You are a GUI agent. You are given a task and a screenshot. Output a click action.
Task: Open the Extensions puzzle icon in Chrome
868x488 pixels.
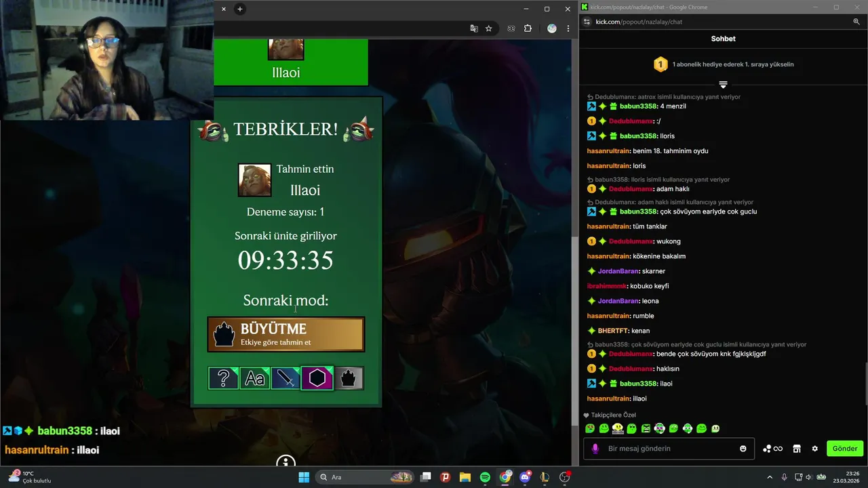point(528,28)
